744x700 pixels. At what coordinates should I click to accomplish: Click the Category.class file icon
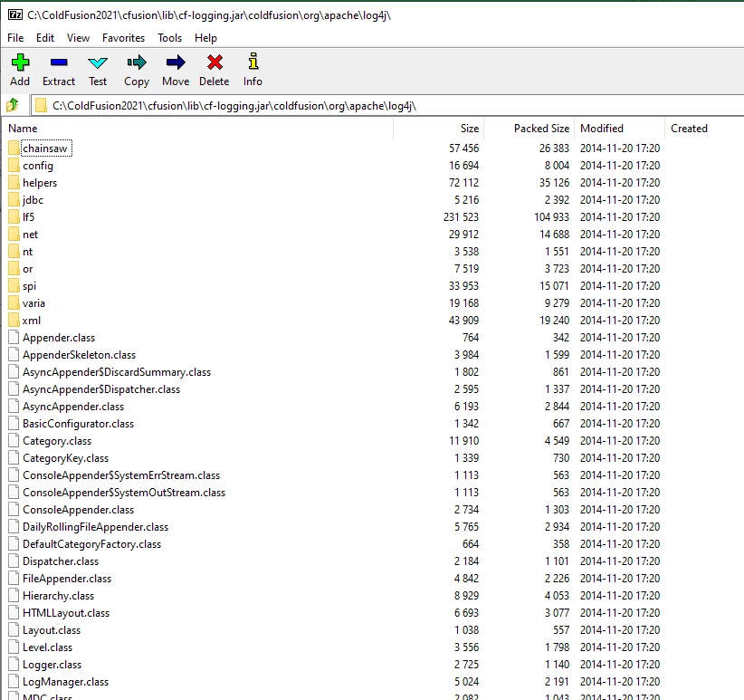coord(14,441)
